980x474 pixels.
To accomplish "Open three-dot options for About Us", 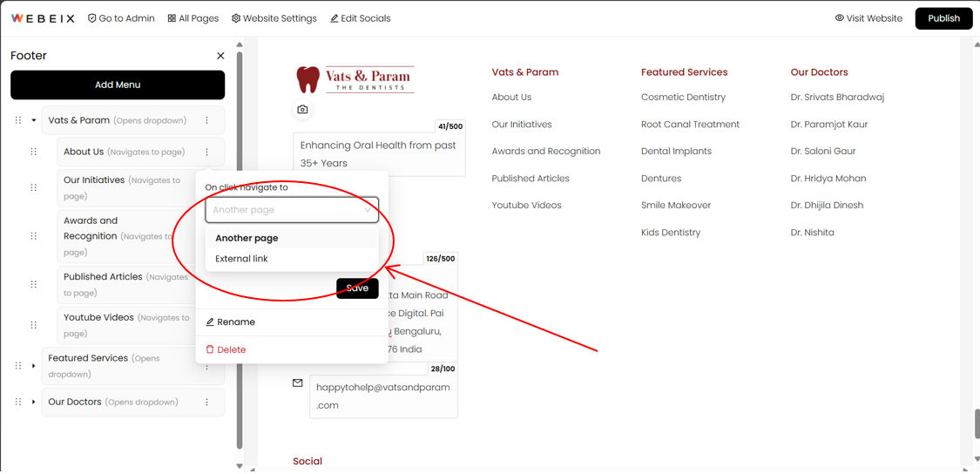I will click(206, 152).
